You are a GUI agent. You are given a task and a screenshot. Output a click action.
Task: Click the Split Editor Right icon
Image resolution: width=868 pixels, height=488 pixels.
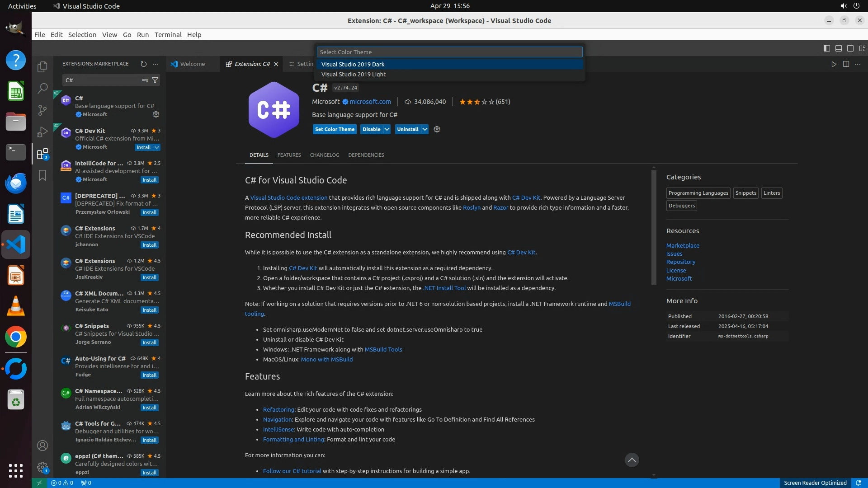(846, 64)
